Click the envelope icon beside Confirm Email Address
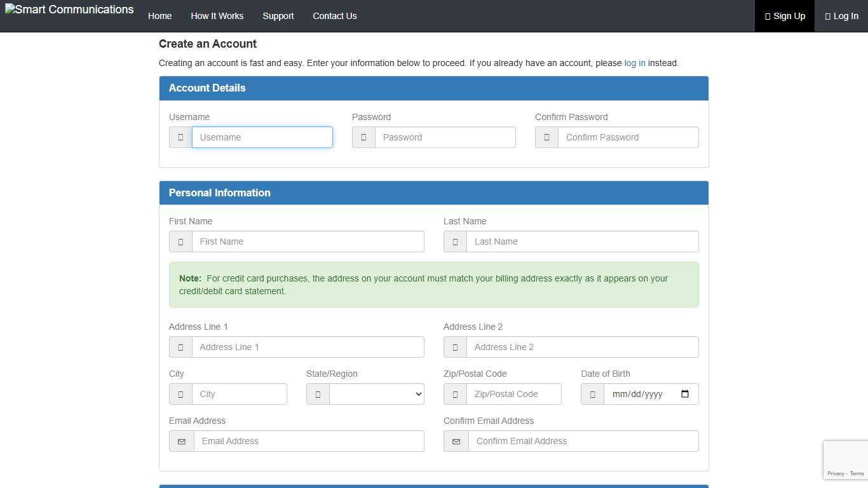 click(x=456, y=441)
